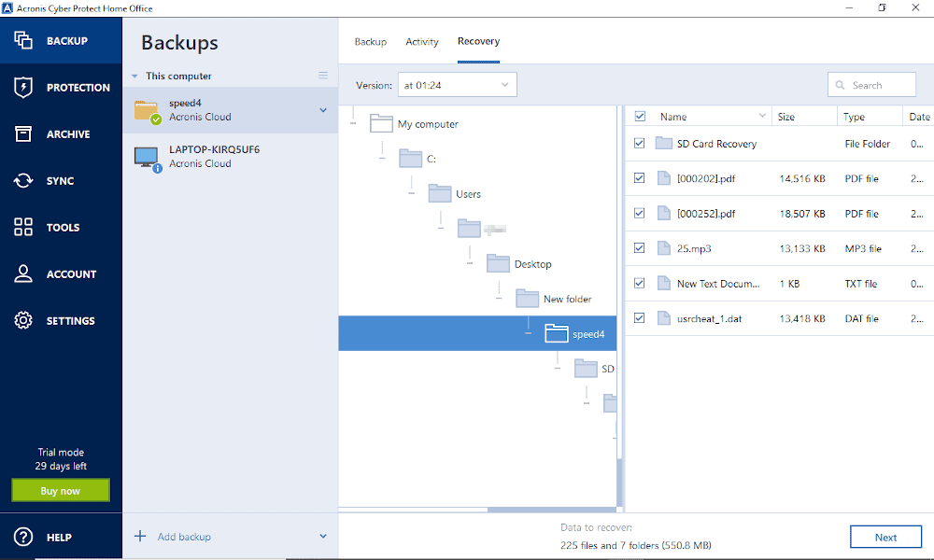This screenshot has height=560, width=934.
Task: Click the 25.mp3 file icon
Action: click(663, 248)
